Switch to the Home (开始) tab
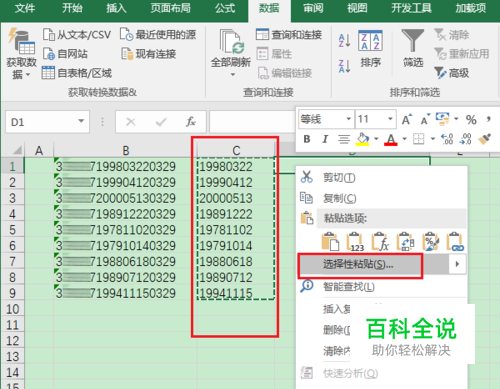Viewport: 500px width, 389px height. [x=72, y=8]
